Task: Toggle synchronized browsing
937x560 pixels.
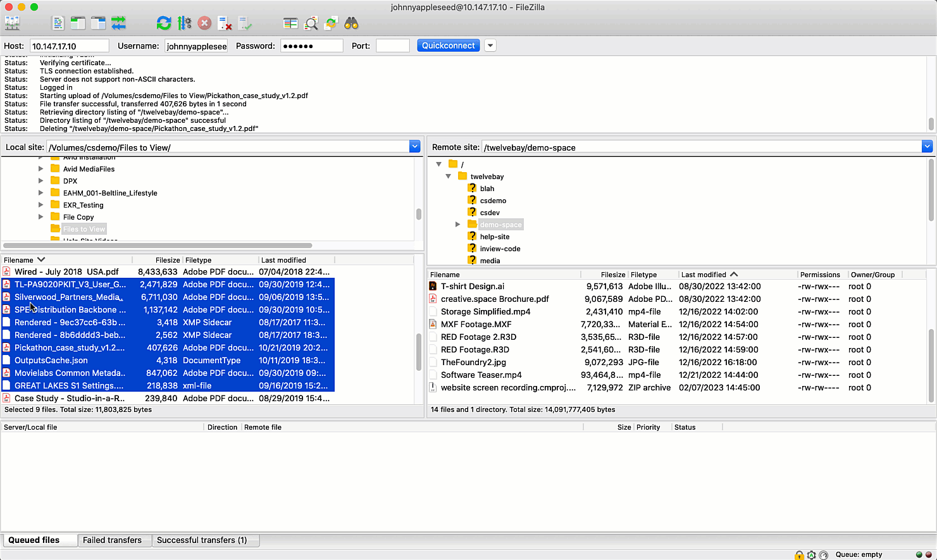Action: tap(331, 23)
